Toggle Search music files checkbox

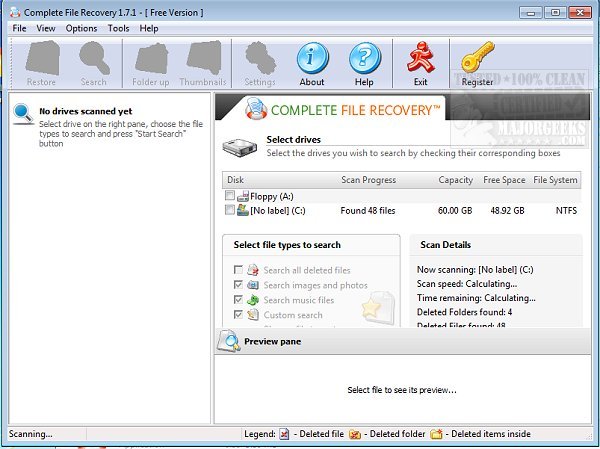pyautogui.click(x=238, y=300)
